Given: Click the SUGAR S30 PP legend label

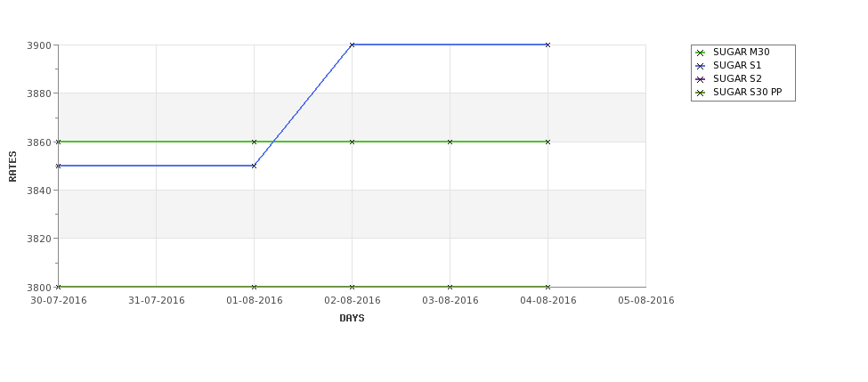Looking at the screenshot, I should [747, 92].
